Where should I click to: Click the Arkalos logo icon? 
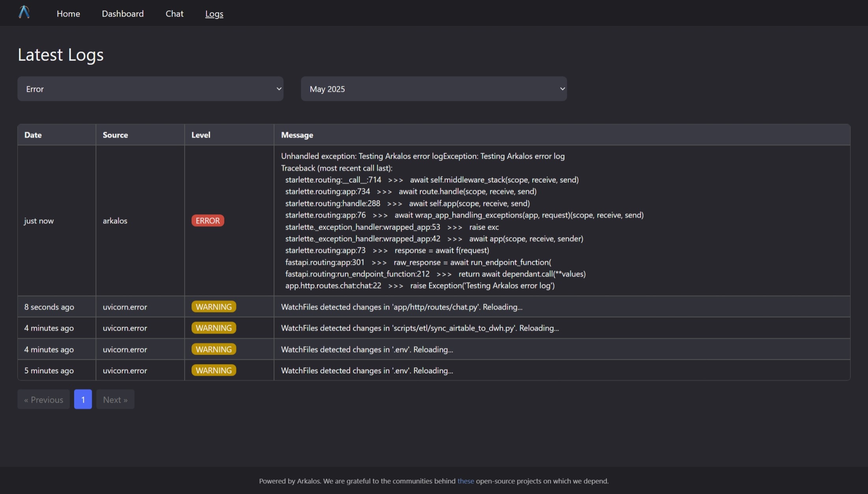pos(24,12)
